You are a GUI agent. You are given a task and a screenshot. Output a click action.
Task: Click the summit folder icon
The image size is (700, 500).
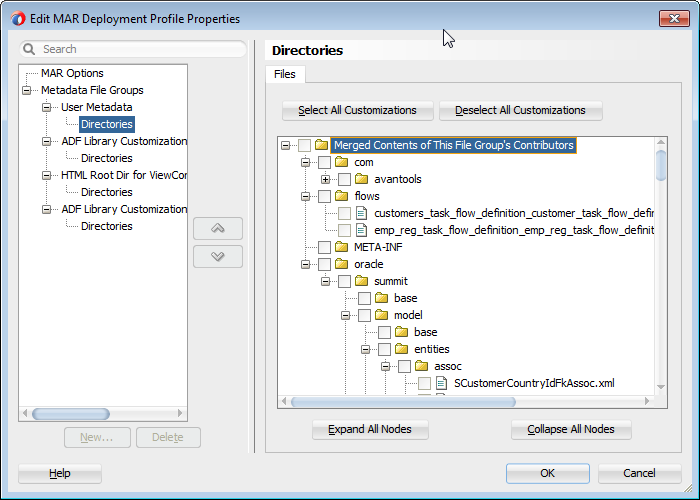pyautogui.click(x=362, y=280)
